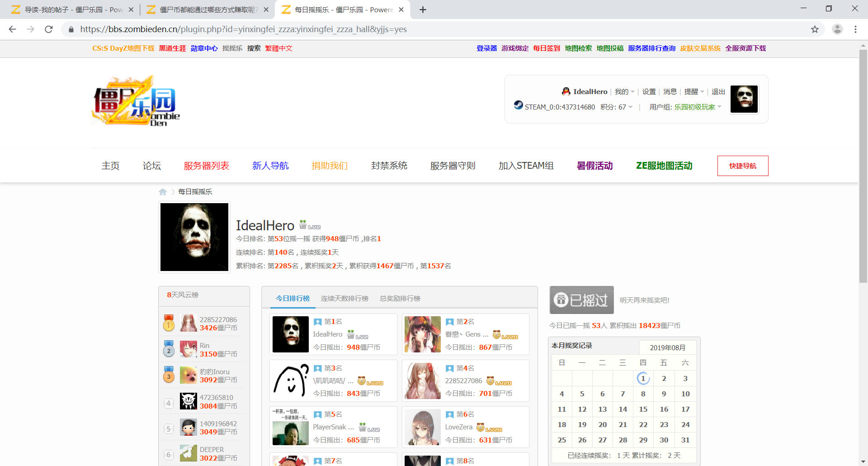
Task: Expand the 提醒 dropdown menu
Action: (694, 91)
